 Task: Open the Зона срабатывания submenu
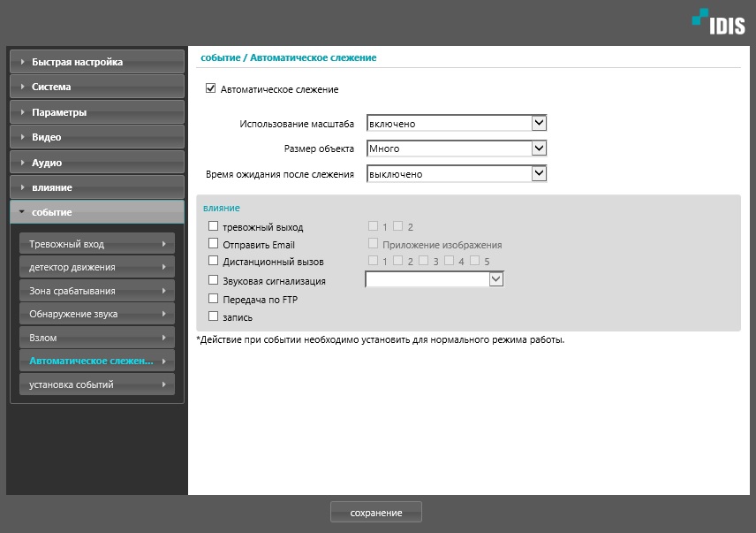click(x=97, y=291)
